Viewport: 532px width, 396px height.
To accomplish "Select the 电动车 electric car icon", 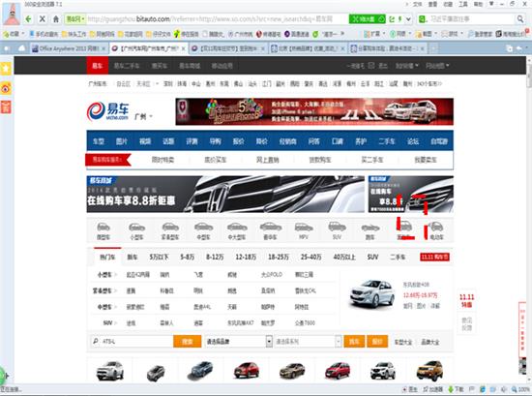I will point(436,230).
